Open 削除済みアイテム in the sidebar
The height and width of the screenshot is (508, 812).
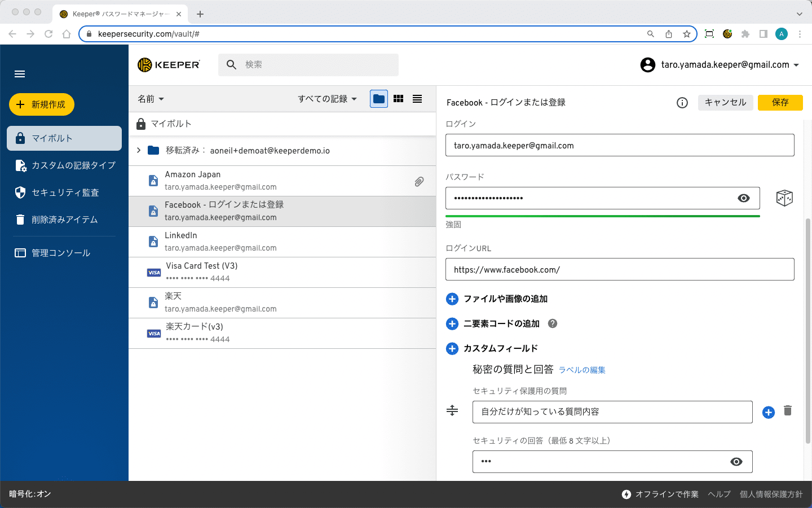(64, 220)
